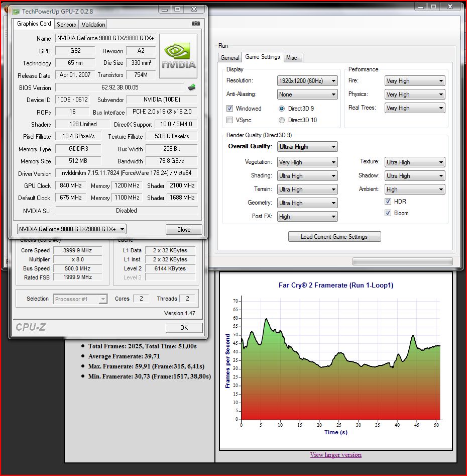The image size is (467, 476).
Task: Click the GPU Name field
Action: click(105, 38)
